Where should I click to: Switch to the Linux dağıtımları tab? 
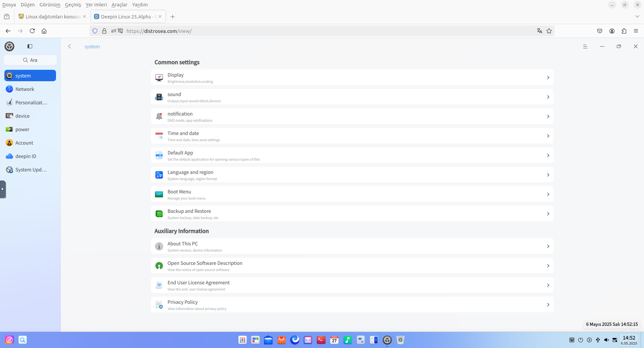(x=52, y=16)
